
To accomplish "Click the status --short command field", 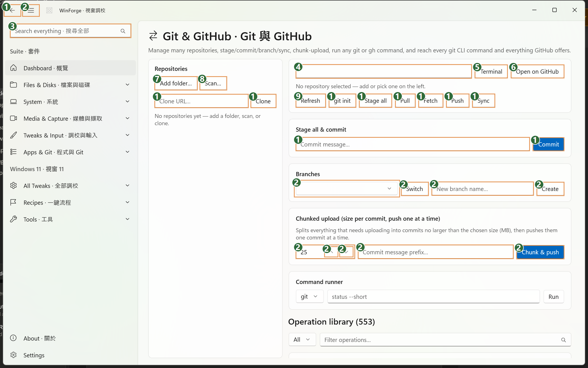I will pyautogui.click(x=434, y=297).
